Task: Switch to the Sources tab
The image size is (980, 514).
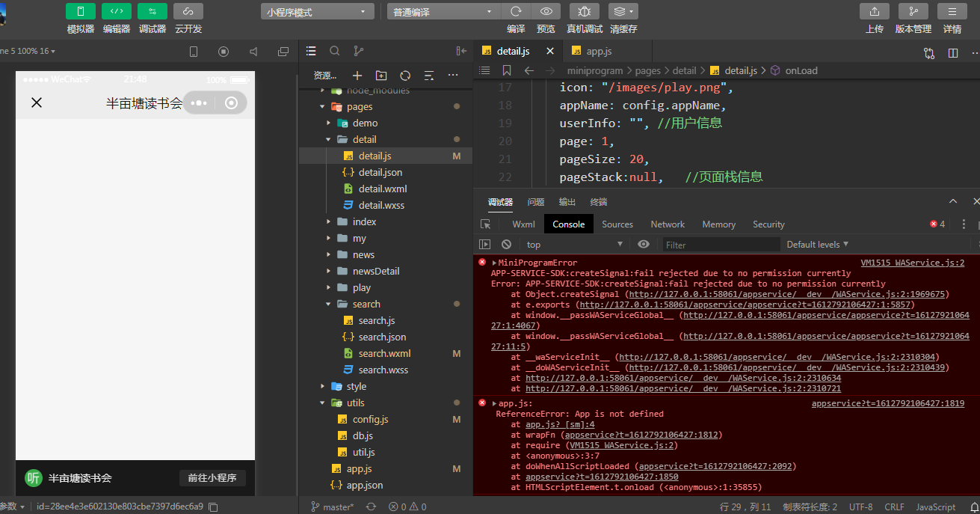Action: pyautogui.click(x=617, y=224)
